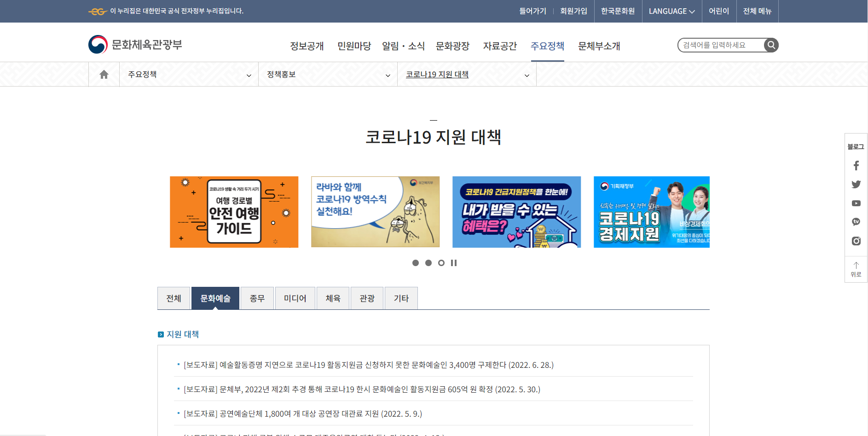Open the 알림·소식 main menu

tap(403, 46)
